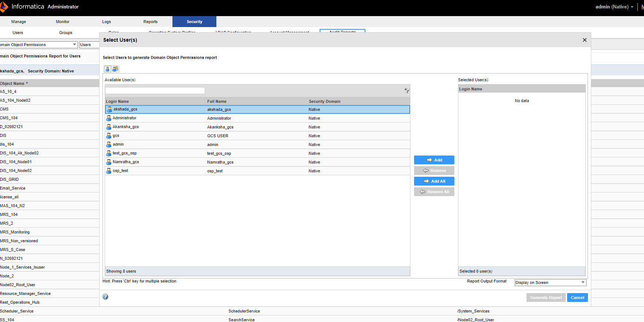Select Scheduler_Service row in background table
The image size is (644, 322).
[x=322, y=311]
